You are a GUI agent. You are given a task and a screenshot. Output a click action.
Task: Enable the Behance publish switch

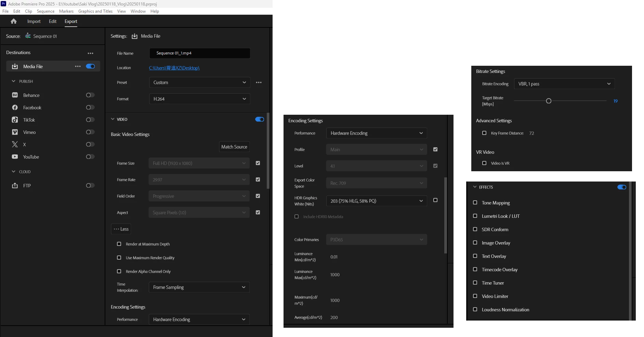click(90, 95)
